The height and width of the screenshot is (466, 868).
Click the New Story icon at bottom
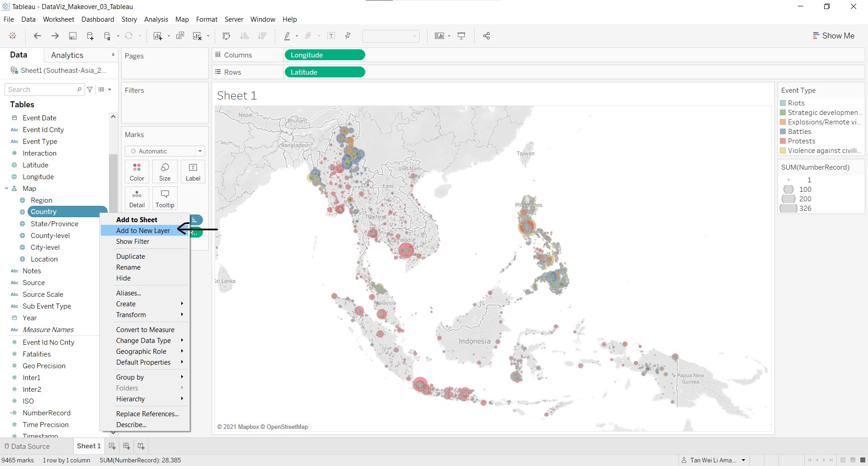[141, 446]
